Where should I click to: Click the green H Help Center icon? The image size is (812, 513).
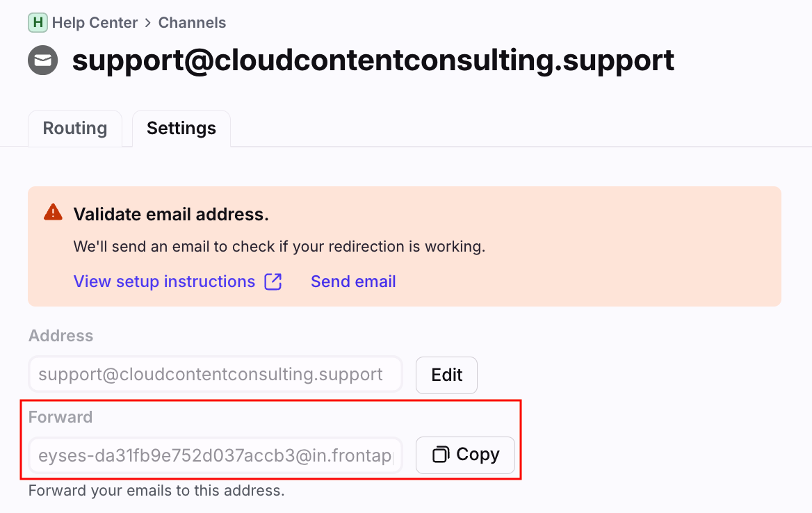[38, 23]
